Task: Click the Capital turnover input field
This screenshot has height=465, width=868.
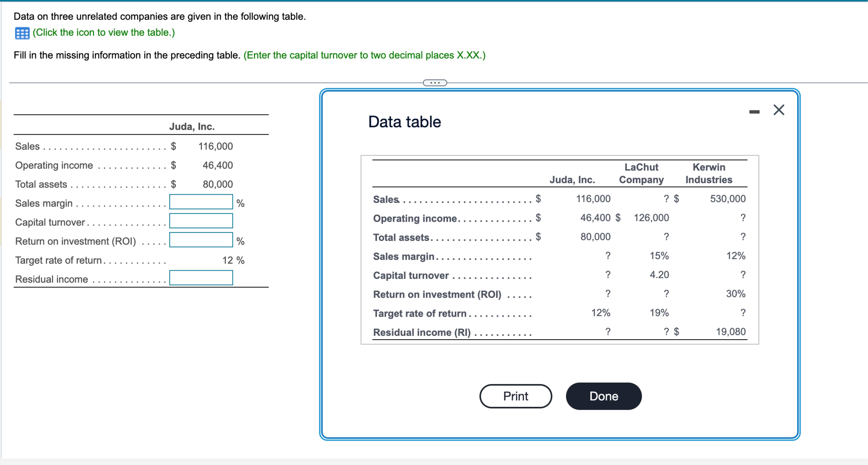Action: (x=201, y=221)
